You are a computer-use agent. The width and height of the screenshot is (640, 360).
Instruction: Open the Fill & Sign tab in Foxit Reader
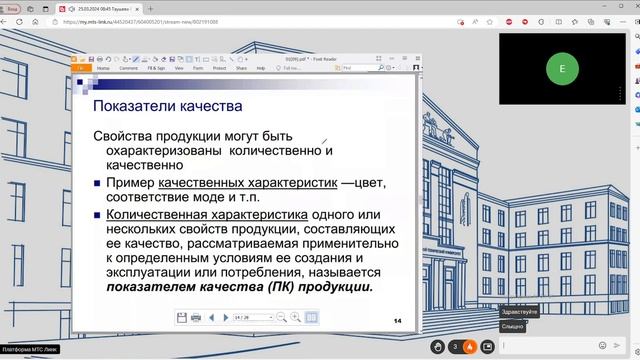coord(156,68)
